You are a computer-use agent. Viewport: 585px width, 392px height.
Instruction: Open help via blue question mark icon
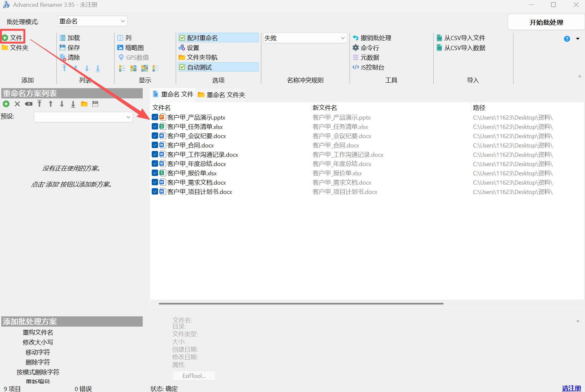(x=567, y=39)
